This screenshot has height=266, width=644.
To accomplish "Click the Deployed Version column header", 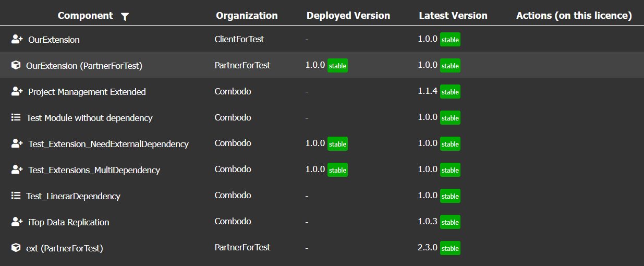I will 348,16.
